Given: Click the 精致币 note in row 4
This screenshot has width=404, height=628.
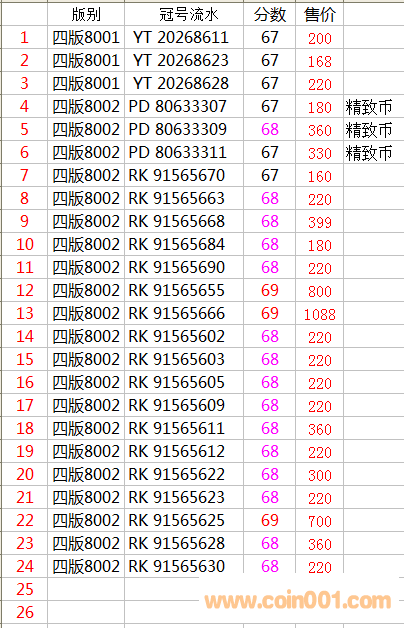Looking at the screenshot, I should tap(369, 107).
